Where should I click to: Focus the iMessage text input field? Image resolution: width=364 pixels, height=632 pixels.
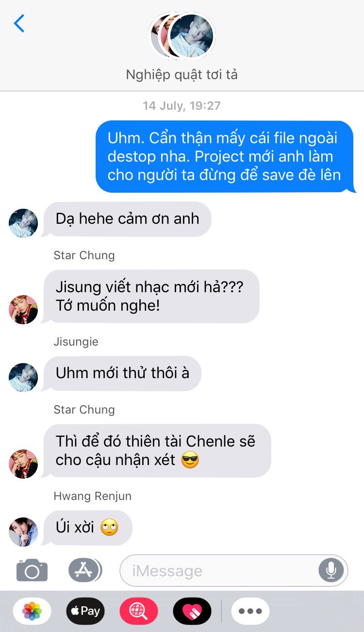[x=234, y=570]
